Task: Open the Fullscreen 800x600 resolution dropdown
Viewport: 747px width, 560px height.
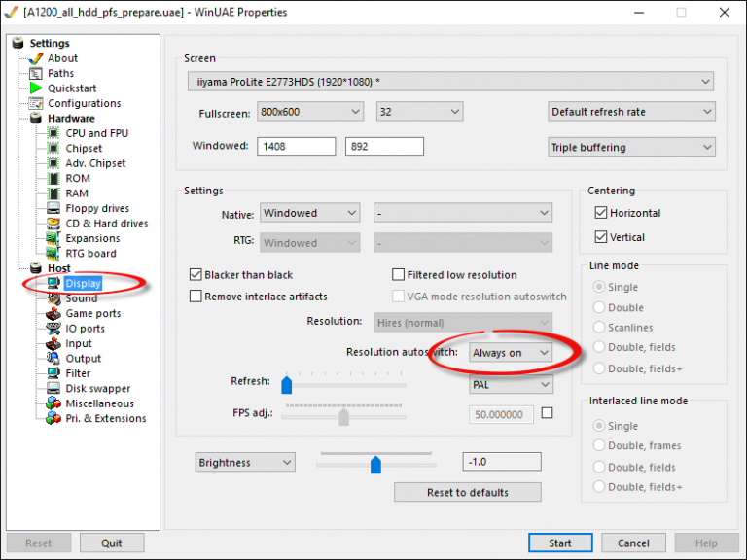Action: click(310, 112)
